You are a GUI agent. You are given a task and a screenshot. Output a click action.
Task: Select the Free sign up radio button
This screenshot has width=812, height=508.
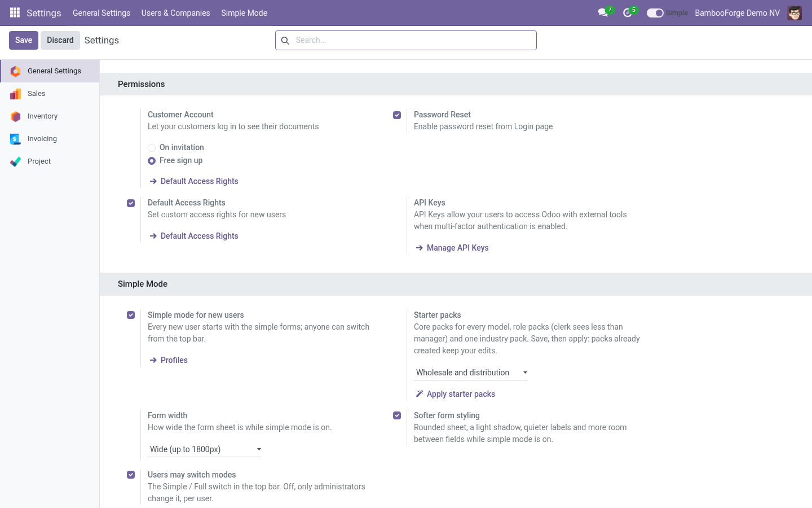pos(152,161)
